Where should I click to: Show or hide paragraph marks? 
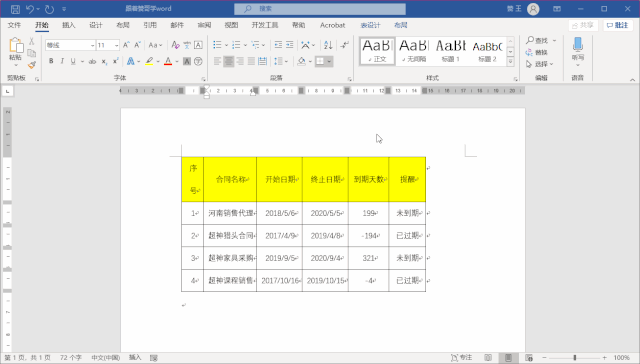click(344, 45)
